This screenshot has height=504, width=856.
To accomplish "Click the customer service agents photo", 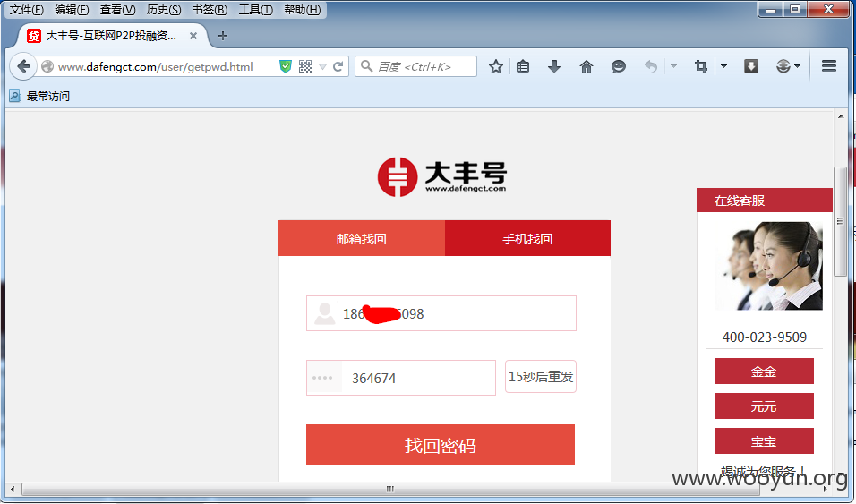I will [769, 266].
